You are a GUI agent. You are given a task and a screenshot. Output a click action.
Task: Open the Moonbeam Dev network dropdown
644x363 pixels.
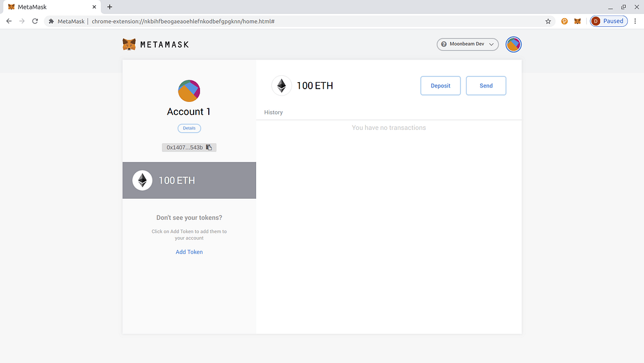click(x=467, y=44)
